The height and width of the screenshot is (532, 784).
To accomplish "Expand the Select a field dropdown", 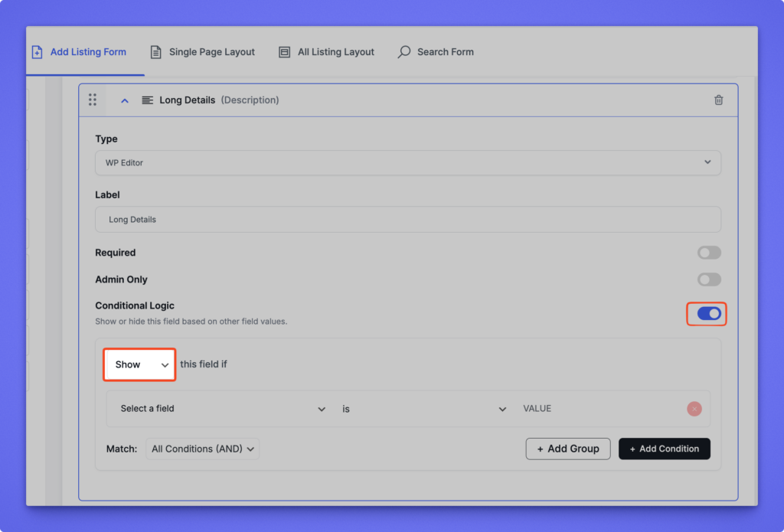I will pyautogui.click(x=223, y=409).
